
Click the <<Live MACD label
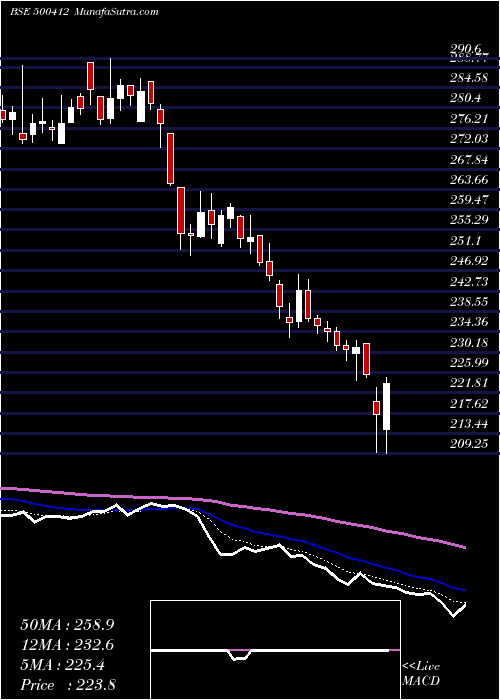click(x=421, y=673)
